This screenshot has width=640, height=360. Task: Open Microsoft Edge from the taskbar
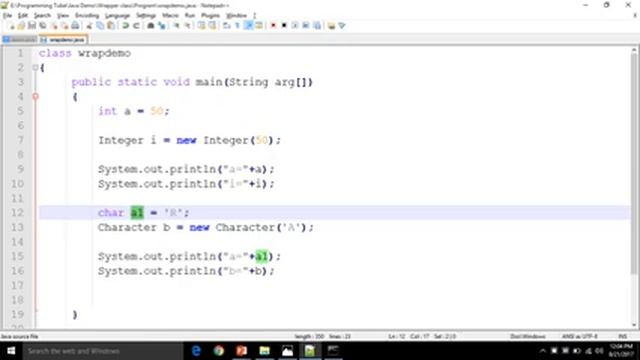tap(196, 351)
